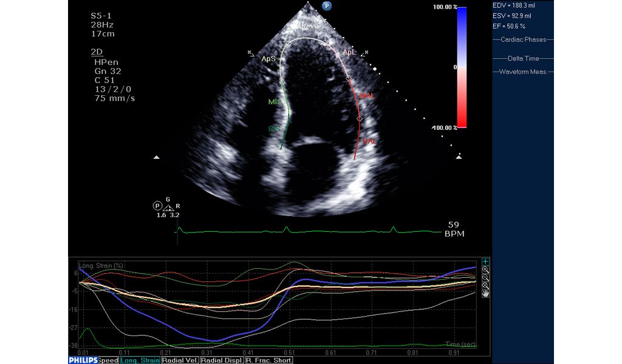Select the crosshair cursor tool beside the graph
Screen dimensions: 622x364
point(485,261)
